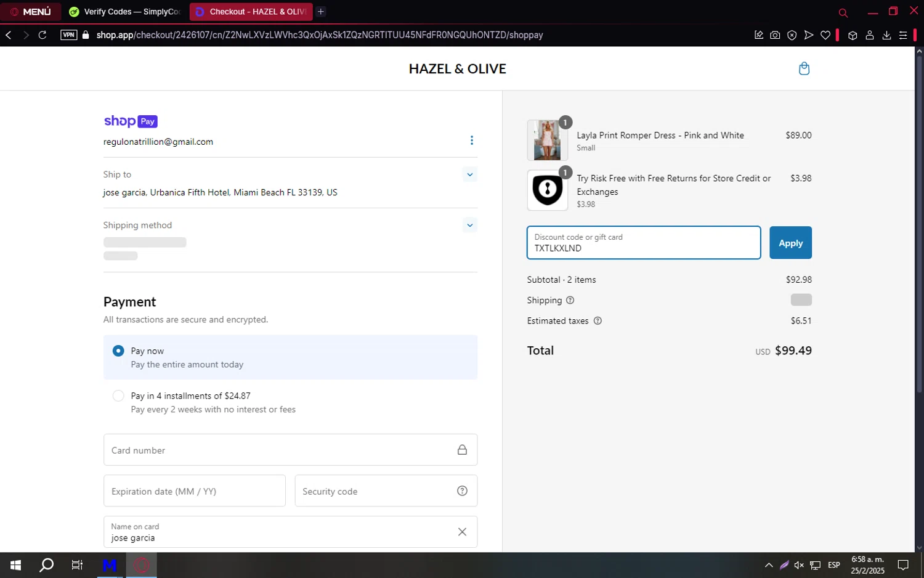Show hidden system tray icons

(x=769, y=565)
